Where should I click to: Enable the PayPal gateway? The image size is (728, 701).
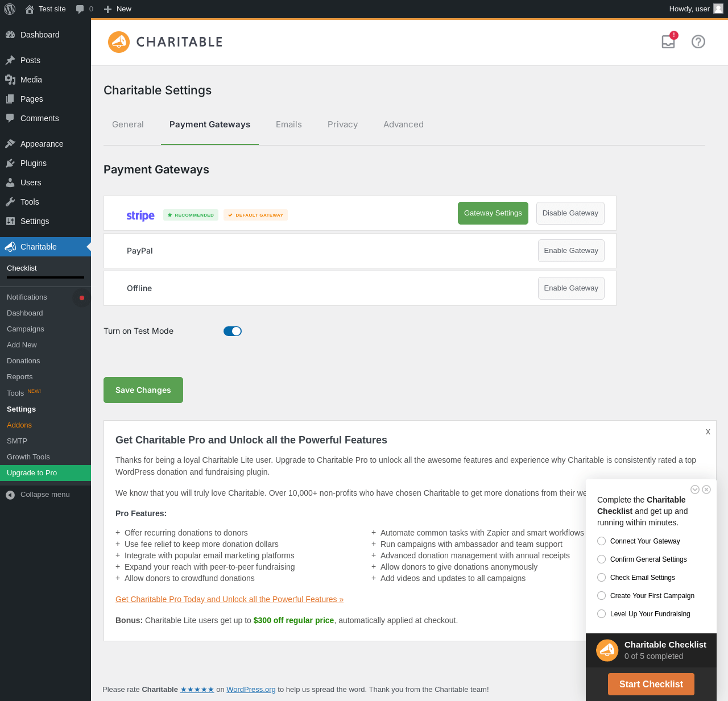click(x=571, y=251)
